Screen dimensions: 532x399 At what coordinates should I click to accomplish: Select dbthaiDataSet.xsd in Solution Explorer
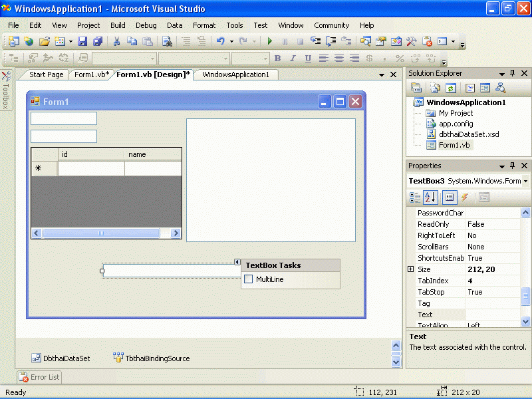[469, 134]
